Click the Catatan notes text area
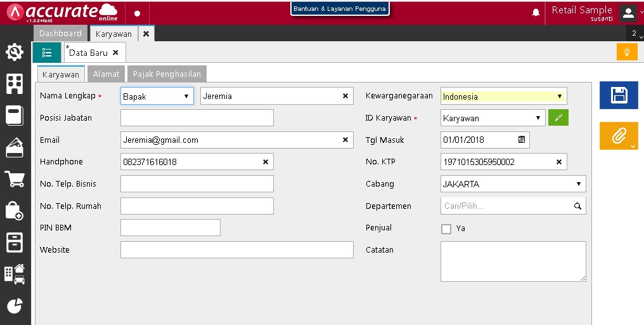 pos(513,262)
